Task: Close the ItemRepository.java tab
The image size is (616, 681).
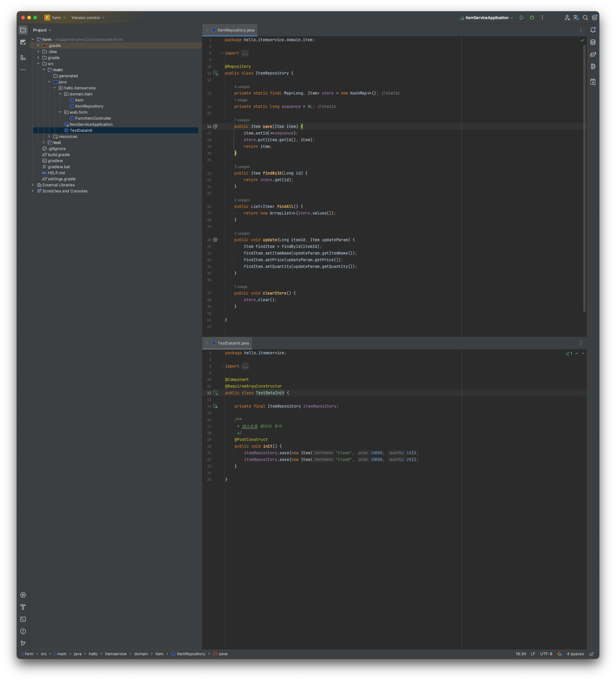Action: (207, 30)
